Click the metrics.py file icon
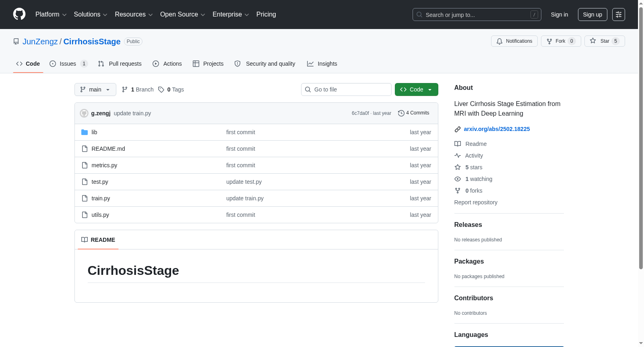This screenshot has width=644, height=347. point(85,165)
